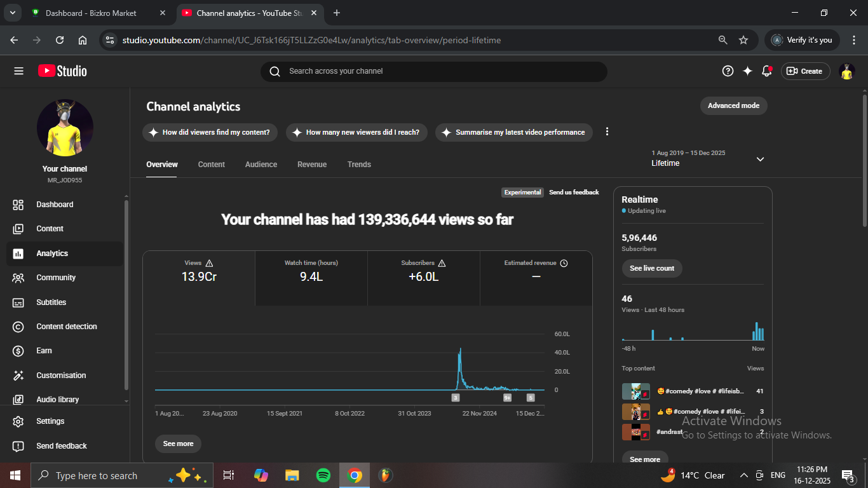The height and width of the screenshot is (488, 868).
Task: Switch to the Audience tab
Action: coord(261,165)
